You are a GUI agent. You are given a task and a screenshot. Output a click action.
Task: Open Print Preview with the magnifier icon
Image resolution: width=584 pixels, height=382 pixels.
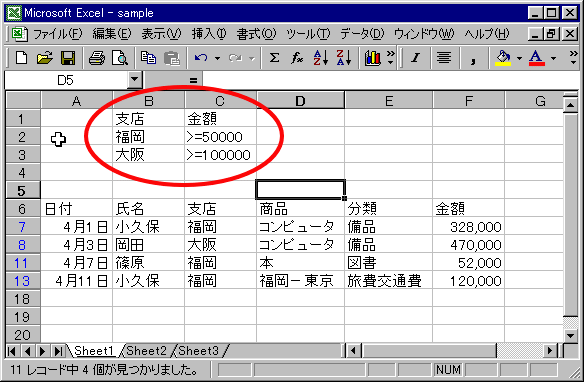[x=120, y=58]
